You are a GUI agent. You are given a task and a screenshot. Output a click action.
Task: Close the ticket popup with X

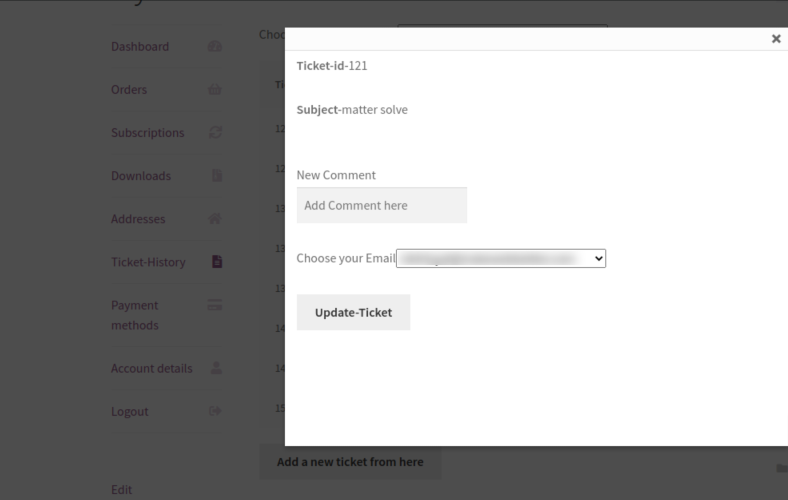[776, 39]
